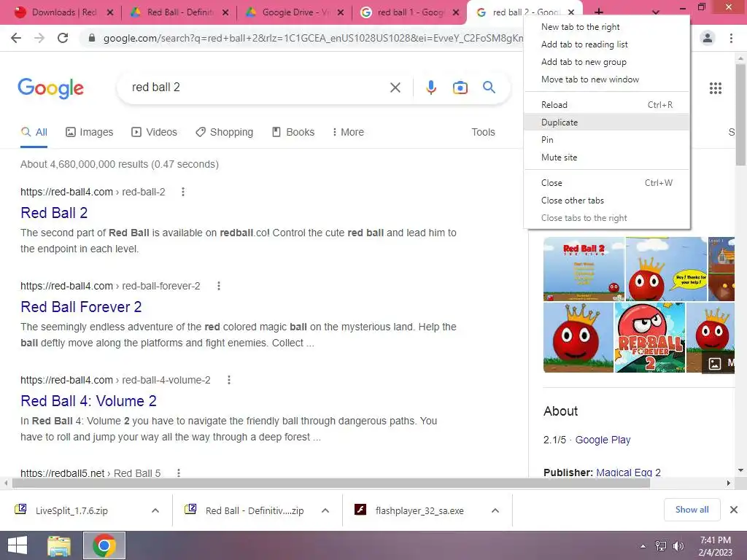Click Reload in the context menu
This screenshot has width=747, height=560.
point(606,105)
